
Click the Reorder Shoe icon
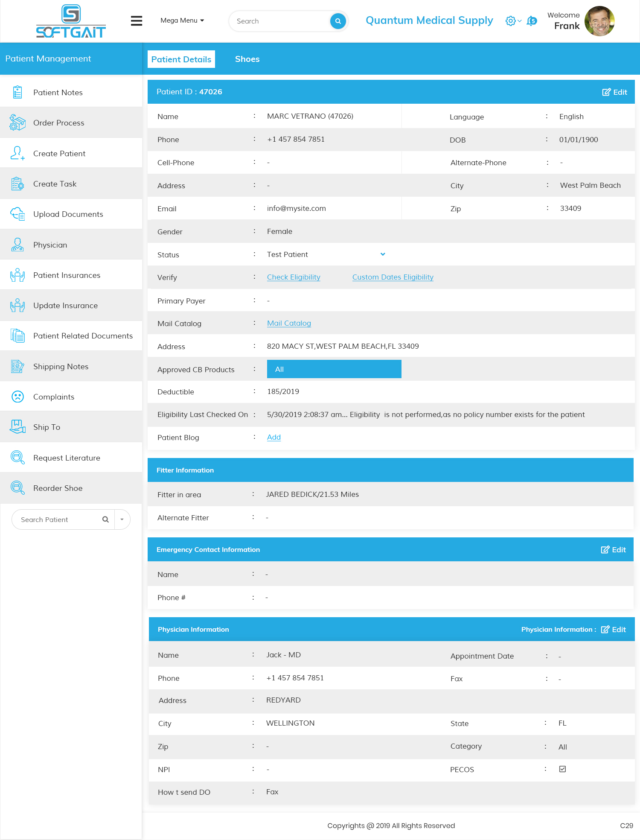coord(17,488)
